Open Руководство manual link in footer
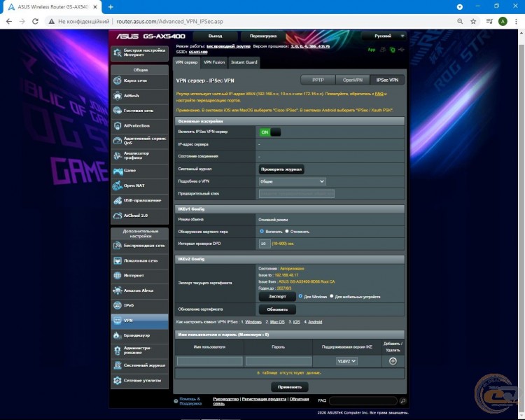The width and height of the screenshot is (525, 420). 225,399
